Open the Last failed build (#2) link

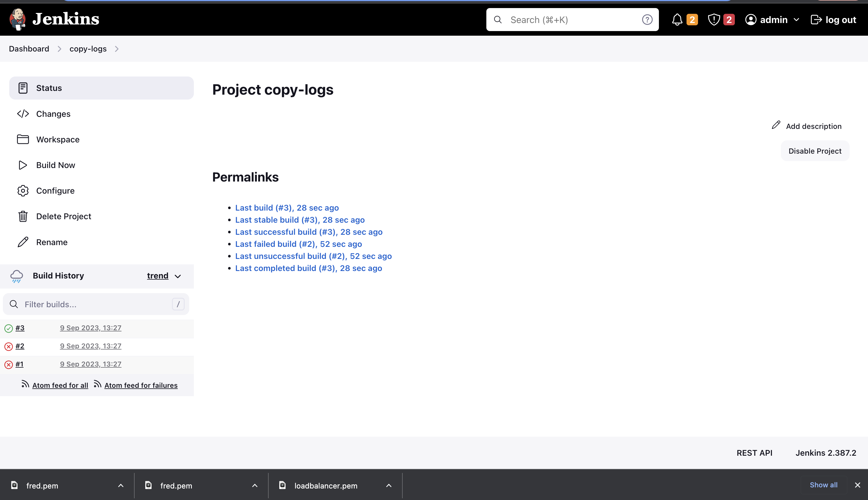(298, 244)
